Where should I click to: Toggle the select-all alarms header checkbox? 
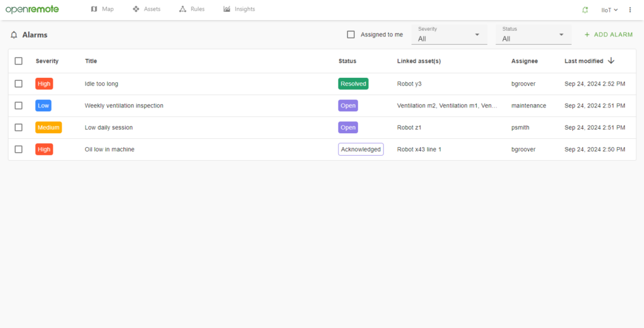pos(18,61)
